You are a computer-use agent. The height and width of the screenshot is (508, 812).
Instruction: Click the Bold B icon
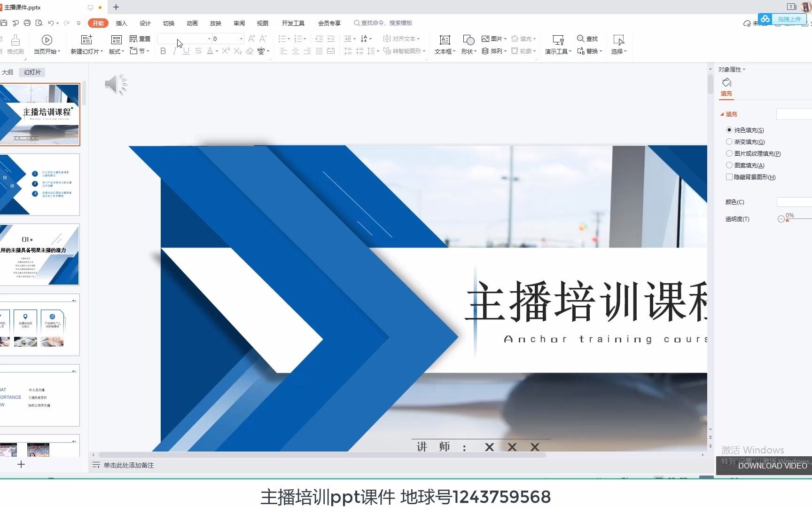point(163,51)
